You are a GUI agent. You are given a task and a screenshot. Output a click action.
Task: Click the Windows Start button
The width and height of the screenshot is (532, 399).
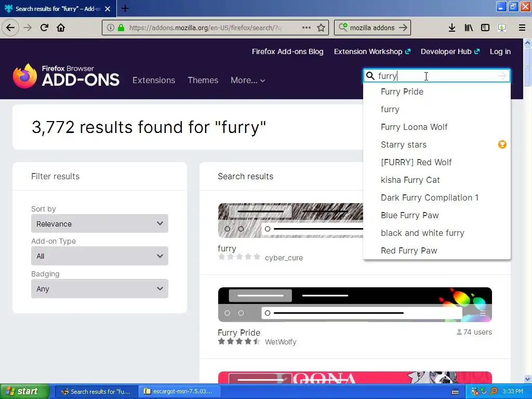click(x=24, y=391)
